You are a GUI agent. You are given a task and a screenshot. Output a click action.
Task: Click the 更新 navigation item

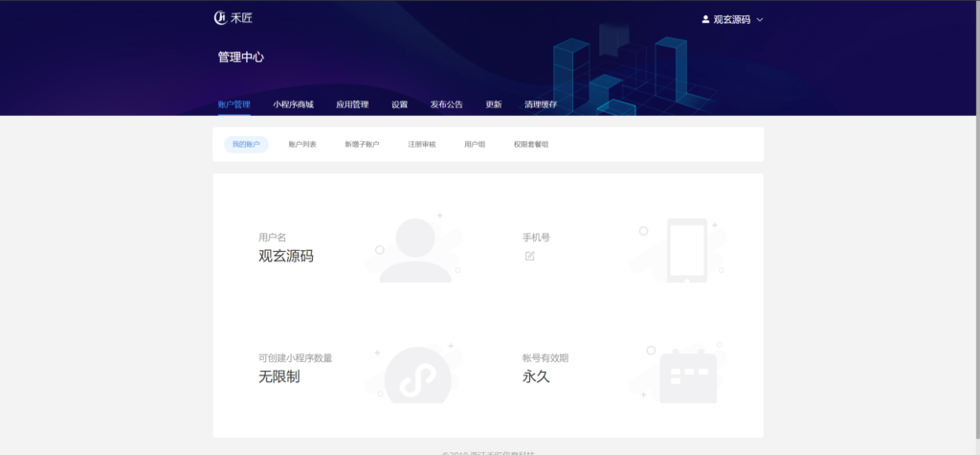click(x=493, y=104)
